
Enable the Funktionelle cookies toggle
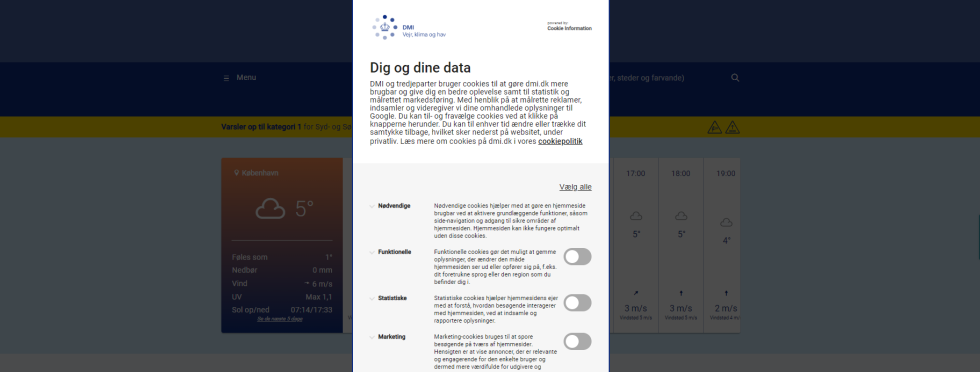pyautogui.click(x=578, y=256)
